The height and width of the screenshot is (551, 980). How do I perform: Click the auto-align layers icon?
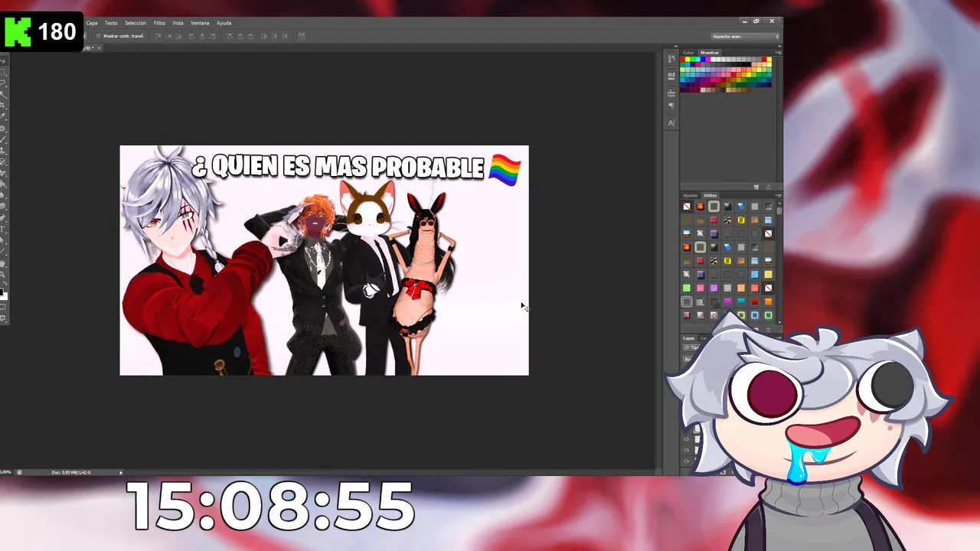tap(302, 36)
